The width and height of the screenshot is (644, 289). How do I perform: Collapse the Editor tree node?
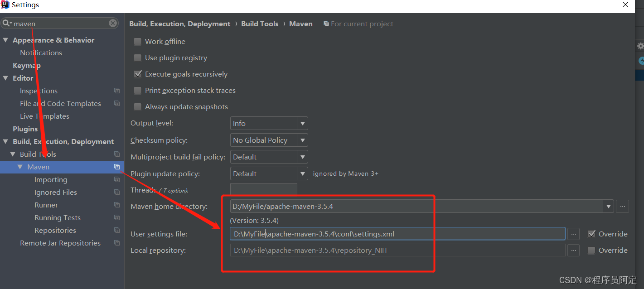pyautogui.click(x=5, y=78)
